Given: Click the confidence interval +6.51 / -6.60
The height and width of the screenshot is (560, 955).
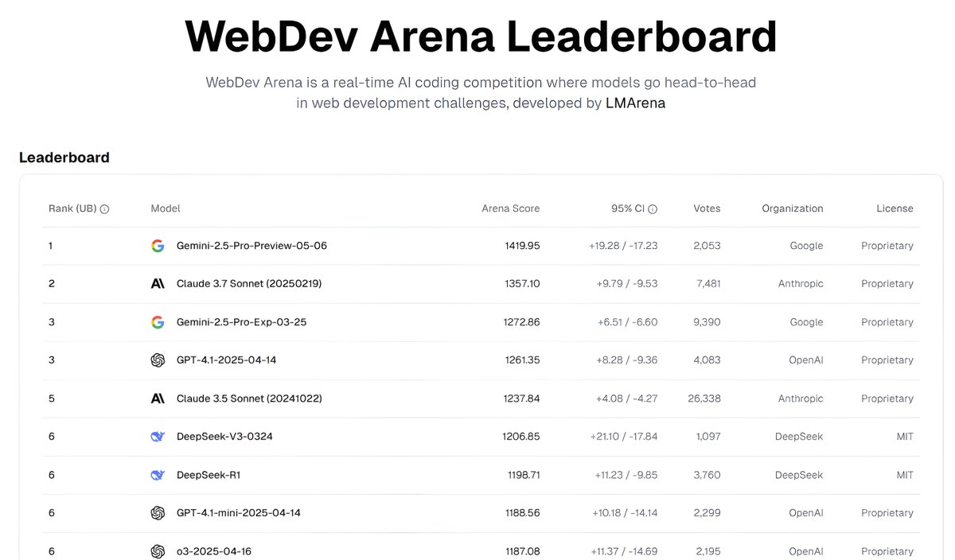Looking at the screenshot, I should [x=628, y=322].
